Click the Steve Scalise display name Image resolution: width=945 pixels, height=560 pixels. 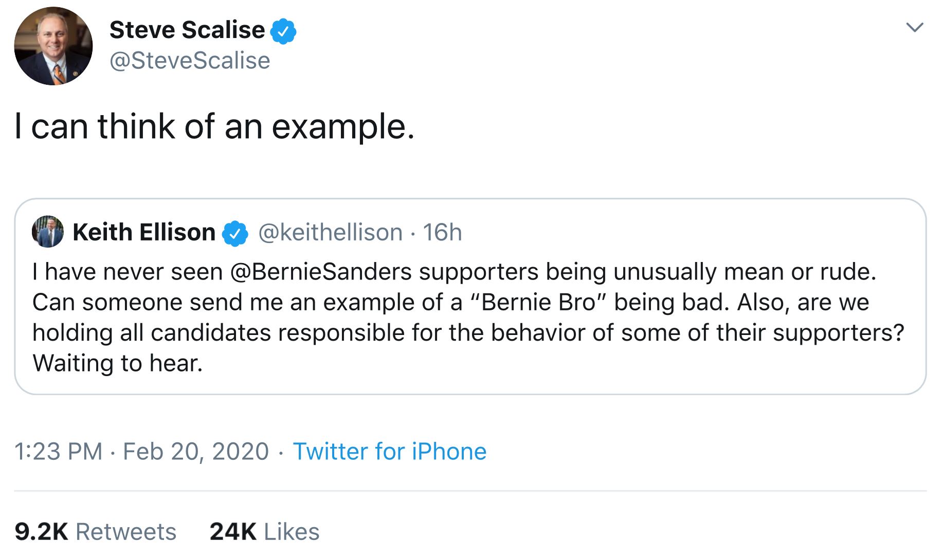coord(187,30)
